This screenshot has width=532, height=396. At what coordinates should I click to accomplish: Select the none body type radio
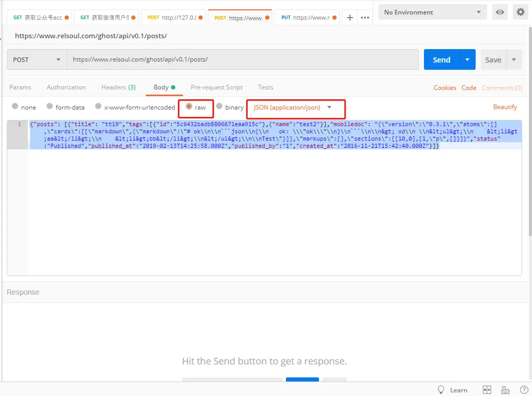pos(15,106)
